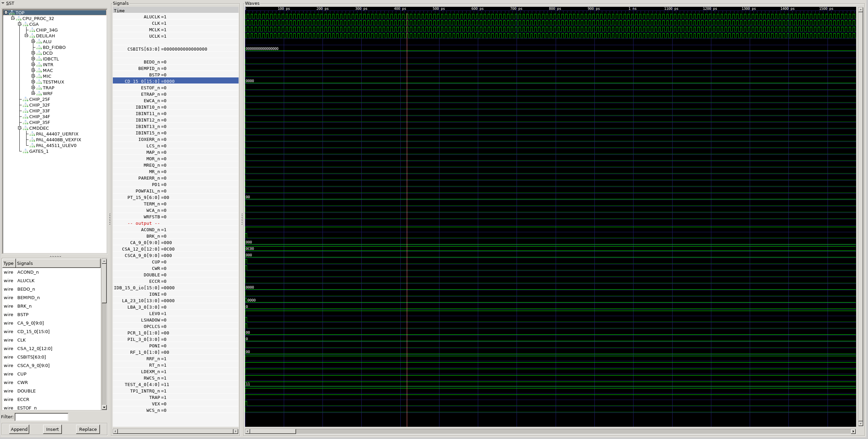This screenshot has width=868, height=439.
Task: Expand the DCD module node
Action: [x=33, y=53]
